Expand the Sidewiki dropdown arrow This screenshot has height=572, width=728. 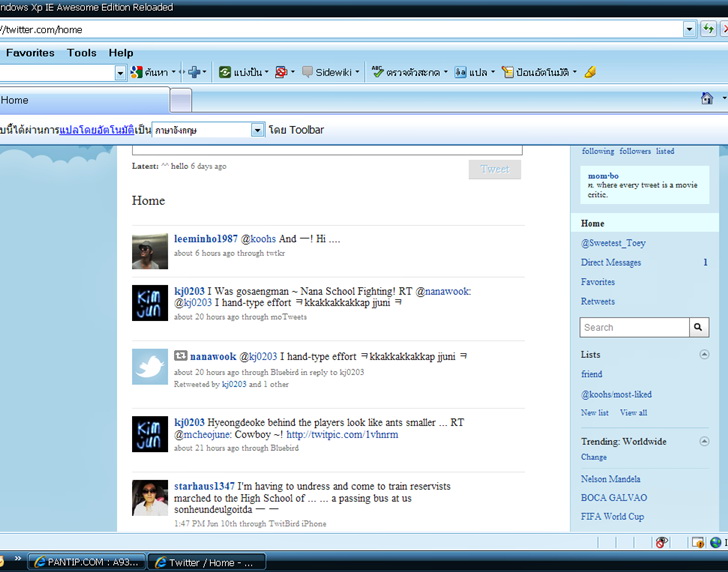tap(357, 72)
